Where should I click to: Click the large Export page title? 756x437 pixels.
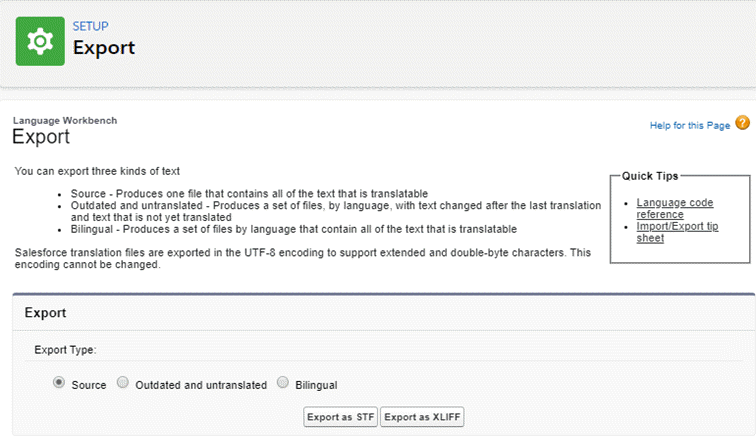coord(103,47)
